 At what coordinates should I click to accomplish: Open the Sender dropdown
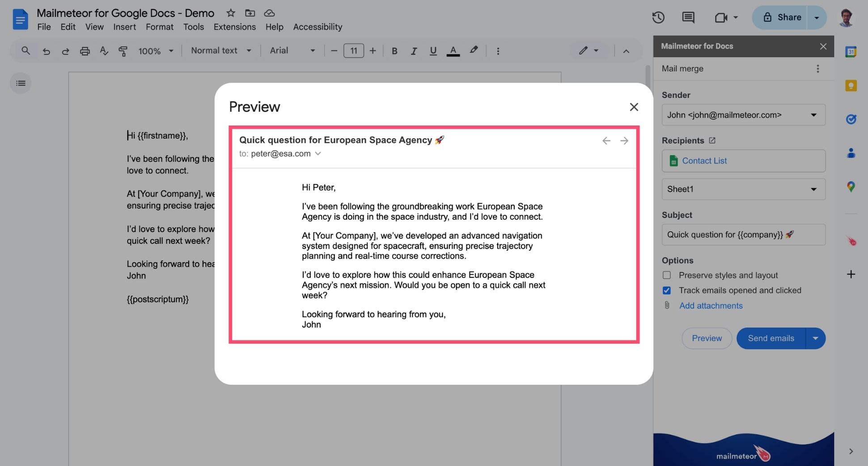tap(743, 115)
